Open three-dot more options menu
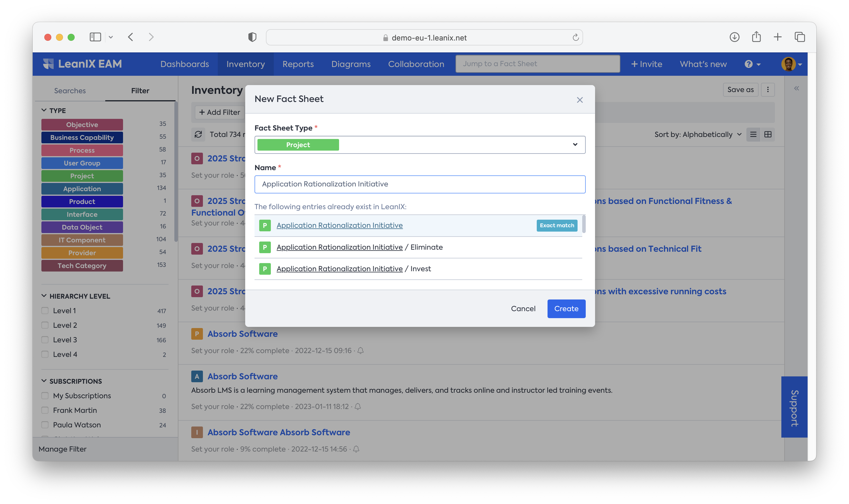This screenshot has height=504, width=849. point(768,90)
